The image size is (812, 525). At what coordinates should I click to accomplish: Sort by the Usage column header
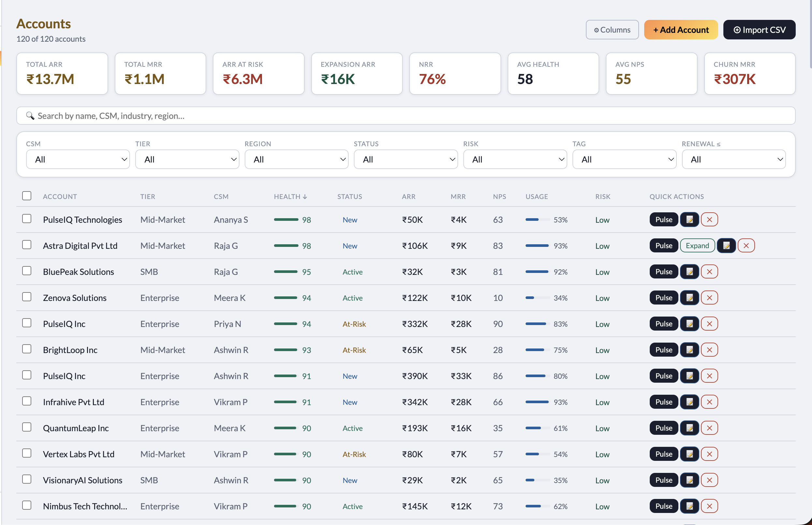[x=537, y=197]
